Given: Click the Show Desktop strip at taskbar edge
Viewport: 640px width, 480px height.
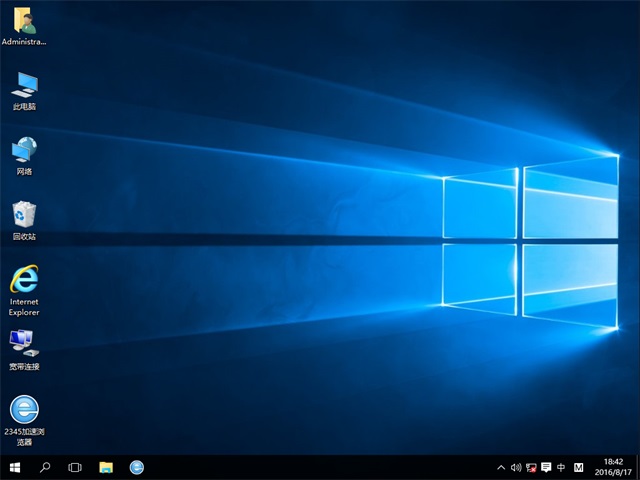Looking at the screenshot, I should click(x=637, y=467).
